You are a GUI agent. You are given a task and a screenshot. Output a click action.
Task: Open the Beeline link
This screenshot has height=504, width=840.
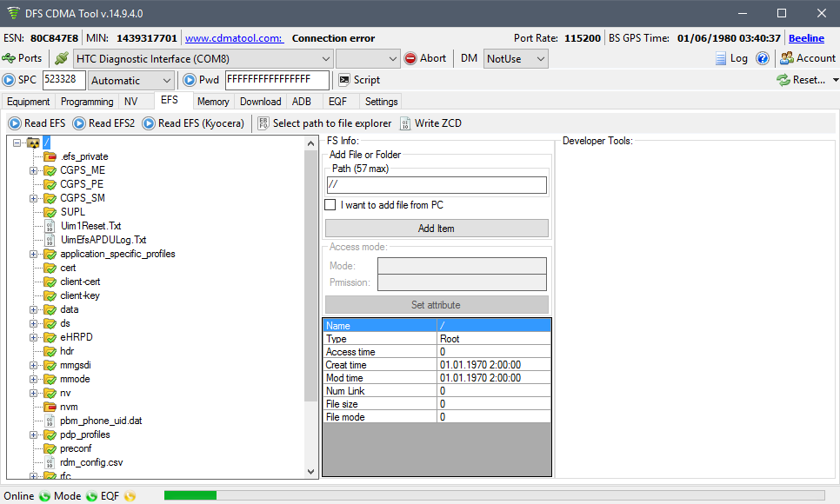[x=806, y=38]
